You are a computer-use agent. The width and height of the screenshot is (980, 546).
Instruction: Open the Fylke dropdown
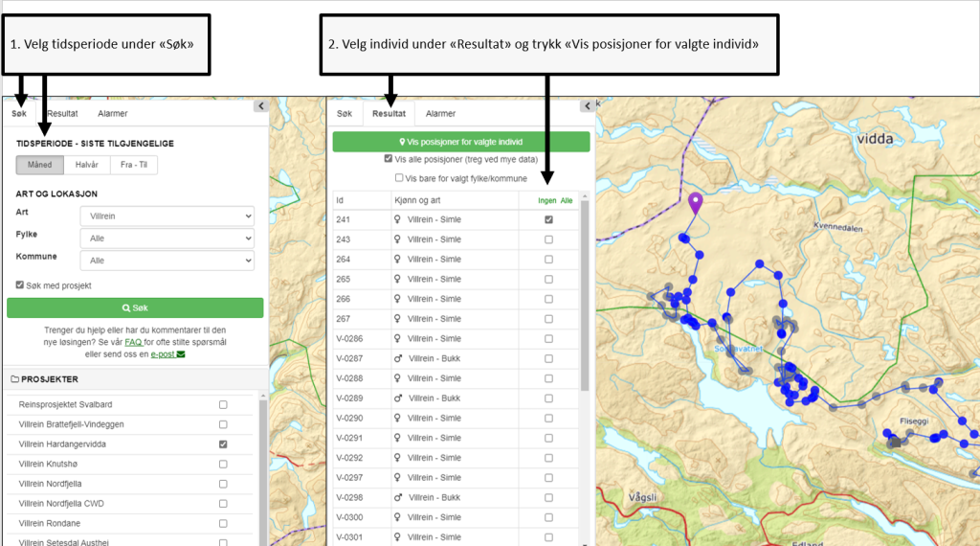[x=167, y=238]
